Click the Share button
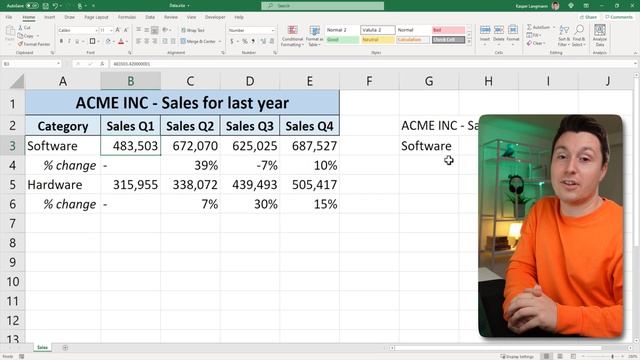The height and width of the screenshot is (360, 640). (588, 17)
